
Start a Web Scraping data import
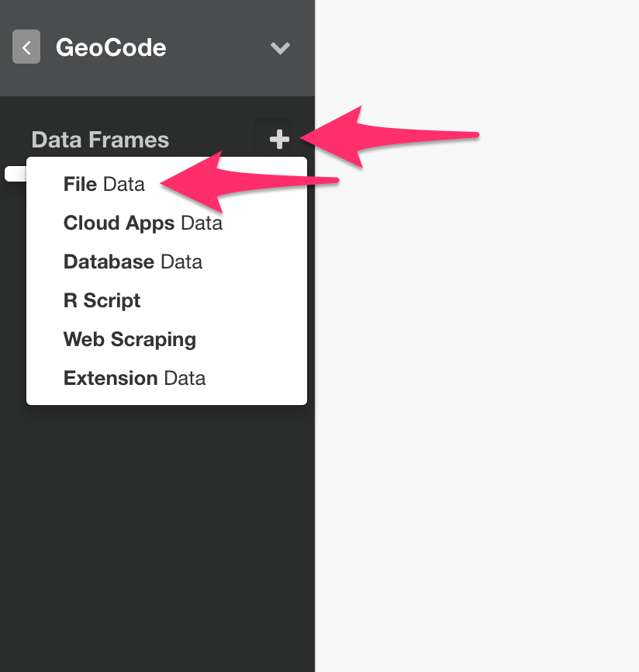point(130,339)
